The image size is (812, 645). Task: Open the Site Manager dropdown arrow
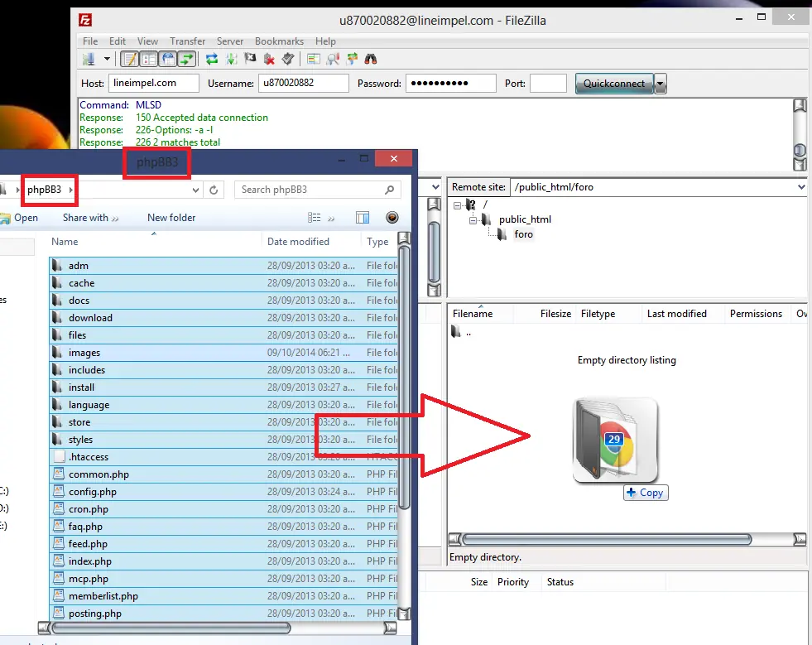coord(107,59)
